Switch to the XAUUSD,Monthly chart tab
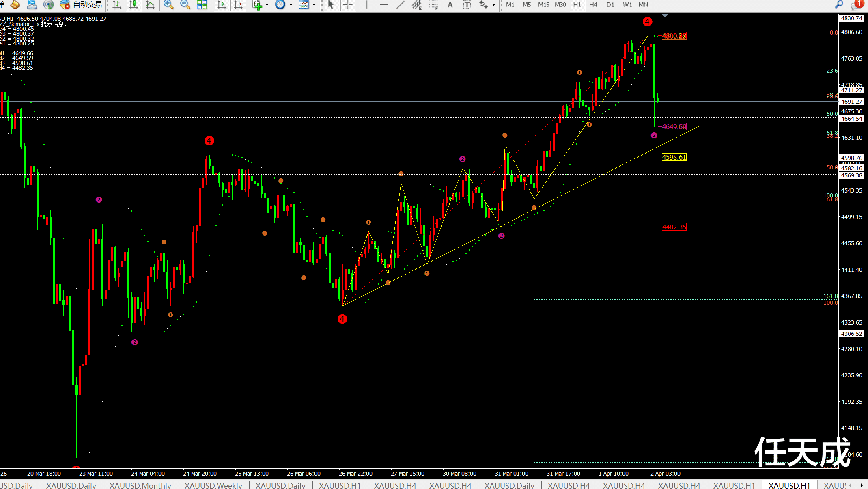868x489 pixels. pos(140,485)
